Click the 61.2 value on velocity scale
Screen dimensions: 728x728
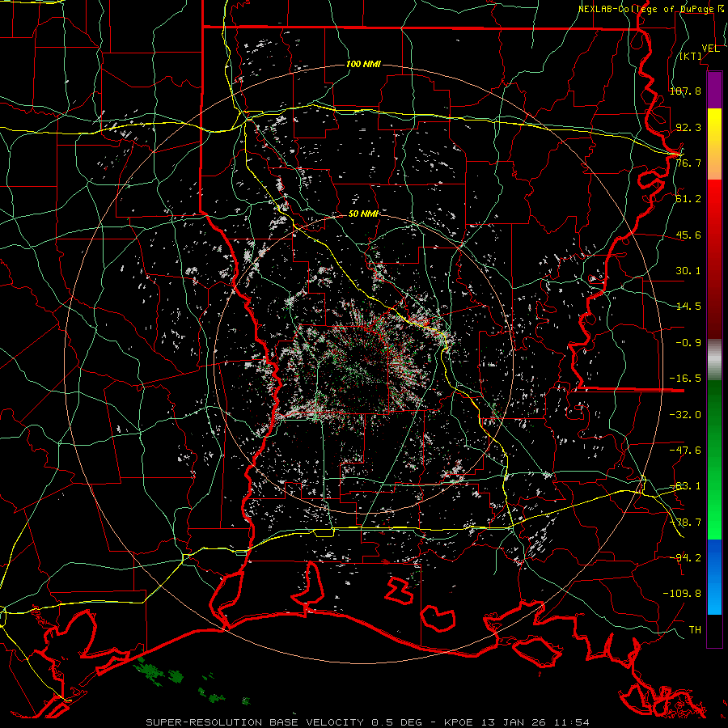pyautogui.click(x=688, y=199)
